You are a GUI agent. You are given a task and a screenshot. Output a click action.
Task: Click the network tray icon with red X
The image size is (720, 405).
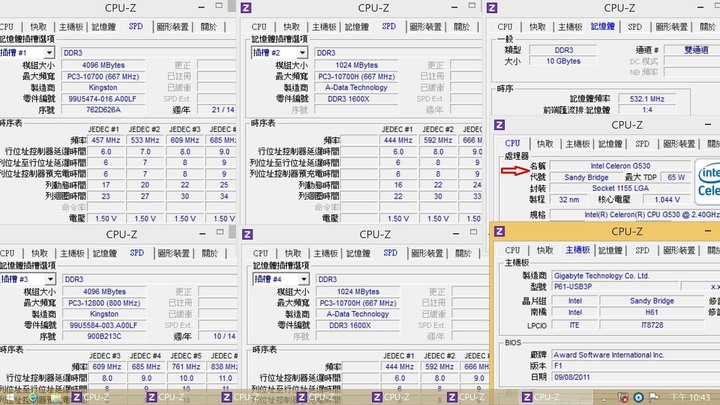(623, 397)
